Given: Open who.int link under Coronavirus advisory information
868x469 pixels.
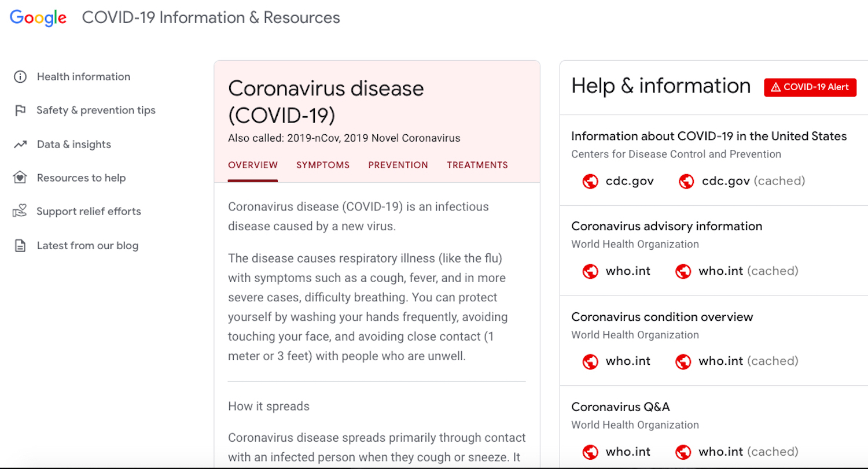Looking at the screenshot, I should [x=628, y=271].
